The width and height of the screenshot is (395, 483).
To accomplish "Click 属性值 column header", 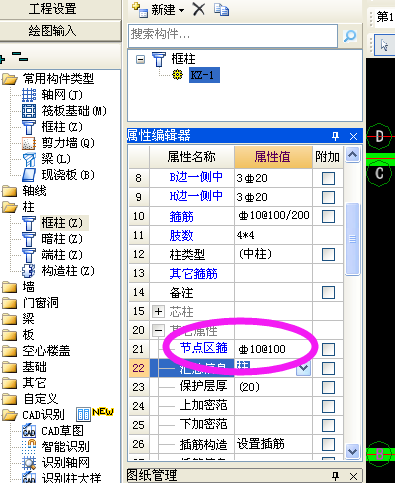I will point(273,157).
